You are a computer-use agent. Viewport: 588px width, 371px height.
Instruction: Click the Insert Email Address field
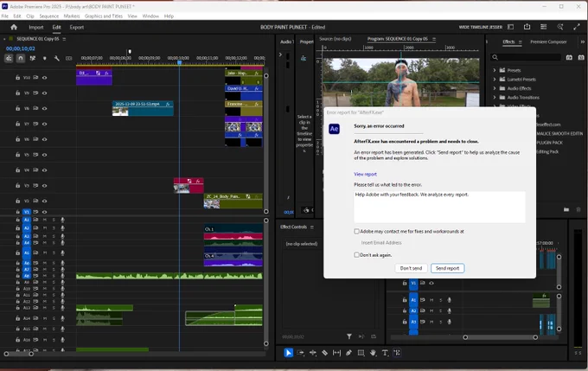pos(381,243)
